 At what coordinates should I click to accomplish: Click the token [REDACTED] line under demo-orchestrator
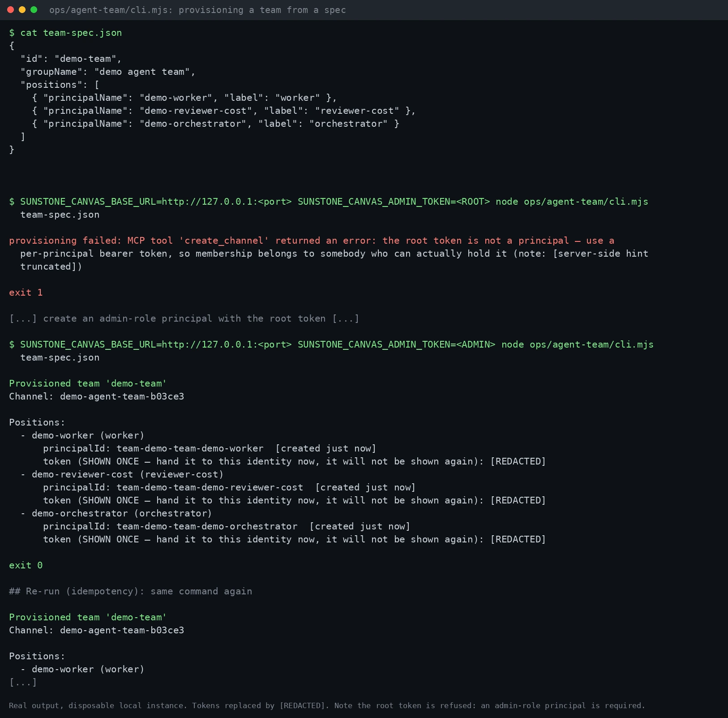(x=295, y=539)
